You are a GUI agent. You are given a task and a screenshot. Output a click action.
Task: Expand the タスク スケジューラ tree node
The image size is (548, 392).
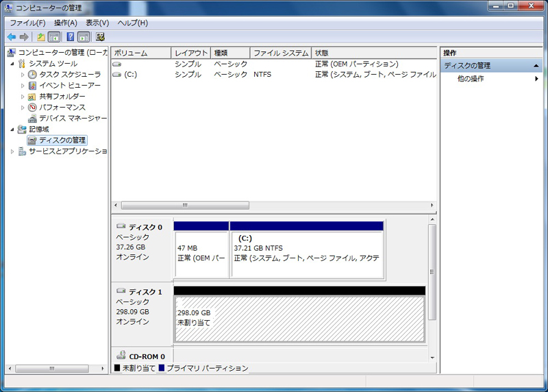(x=23, y=75)
